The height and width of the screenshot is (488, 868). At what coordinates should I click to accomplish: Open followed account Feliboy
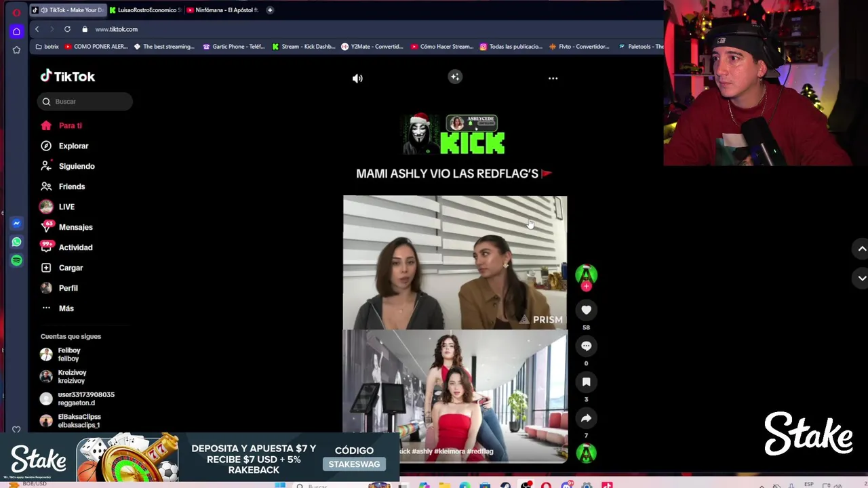click(61, 354)
